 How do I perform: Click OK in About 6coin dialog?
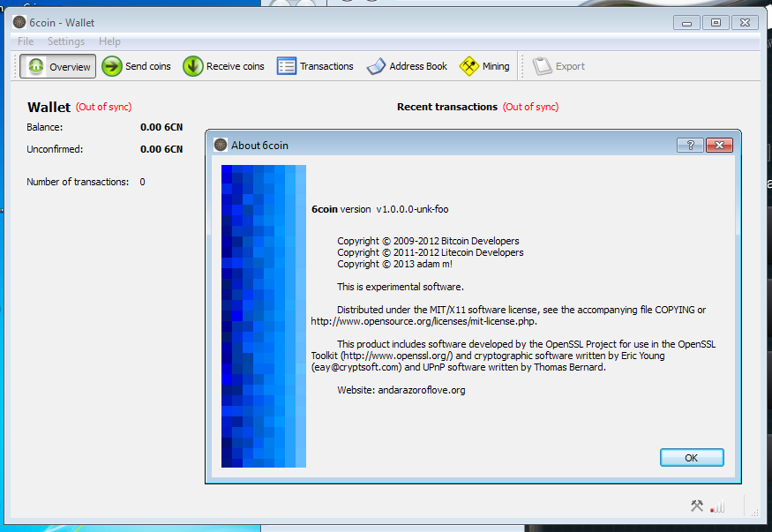pyautogui.click(x=692, y=458)
